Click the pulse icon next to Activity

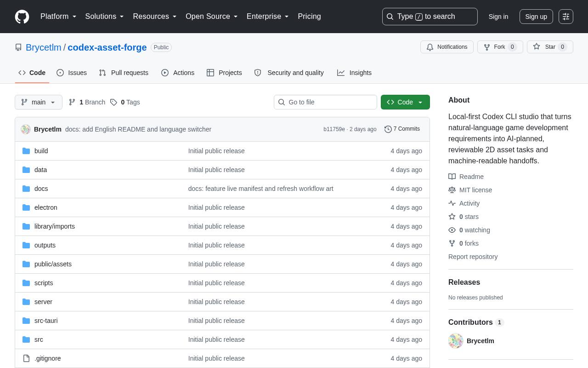click(452, 203)
